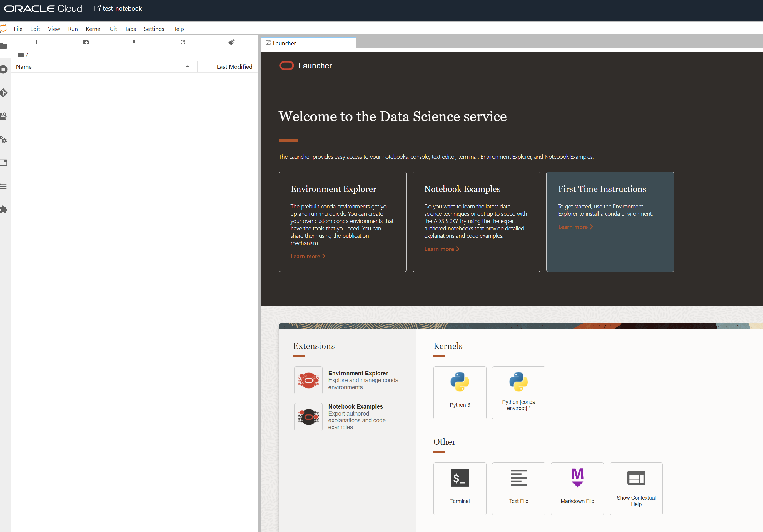
Task: Create a new Text File
Action: [518, 489]
